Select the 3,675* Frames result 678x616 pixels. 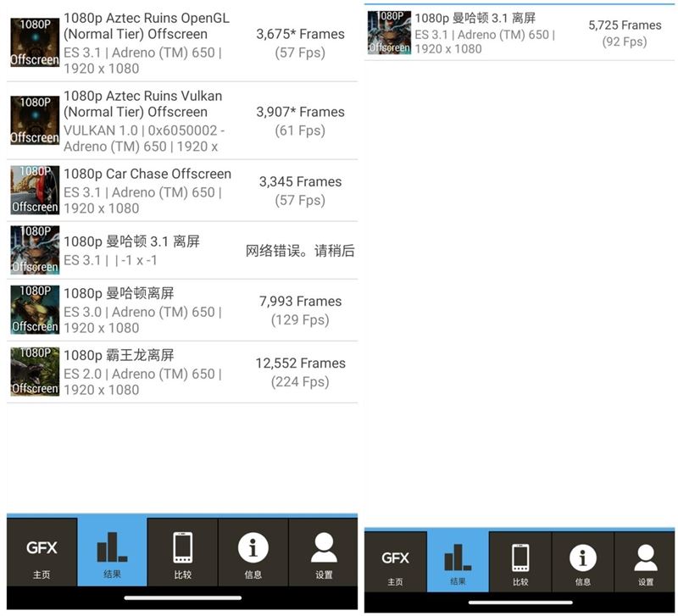(300, 34)
